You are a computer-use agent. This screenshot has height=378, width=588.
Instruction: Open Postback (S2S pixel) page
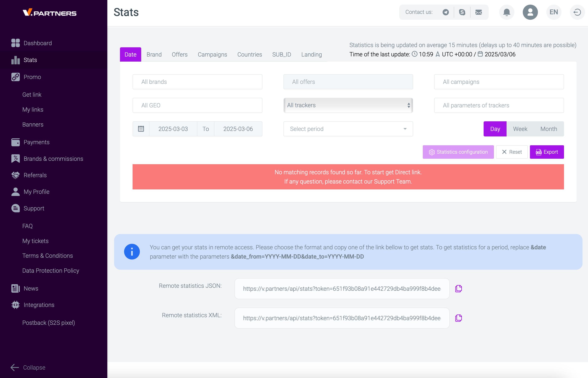pyautogui.click(x=48, y=322)
